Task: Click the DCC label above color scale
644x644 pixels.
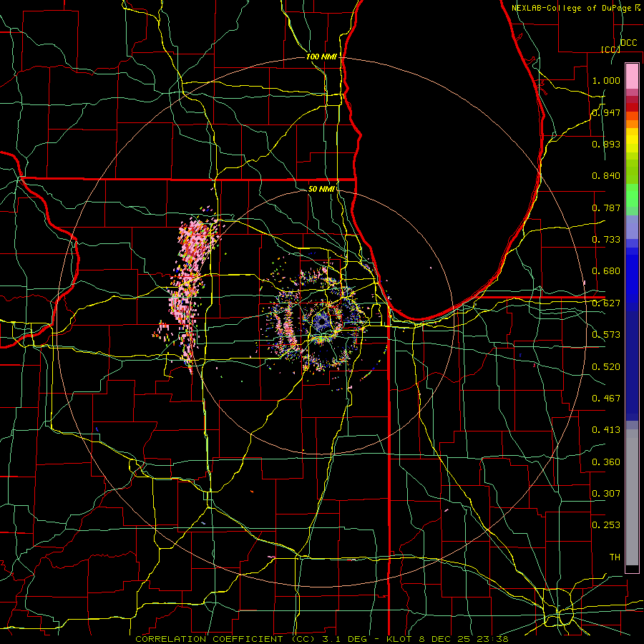Action: coord(628,43)
